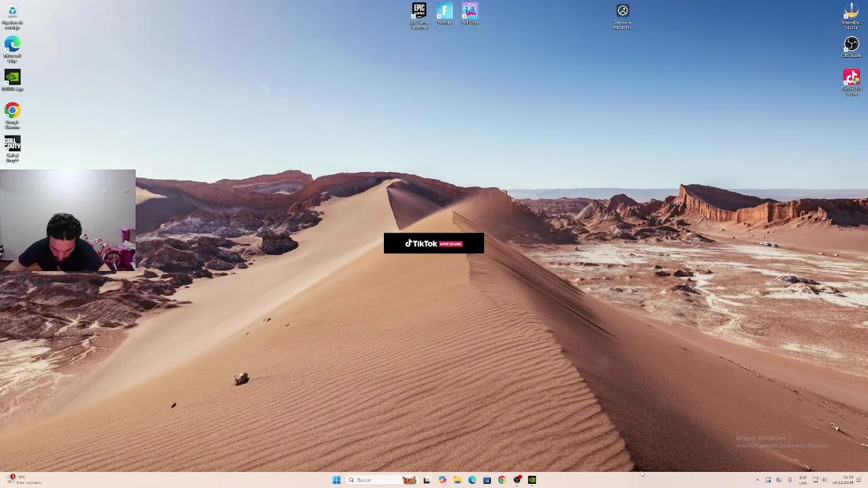Select the Recycle Bin desktop icon
This screenshot has width=868, height=488.
[12, 16]
